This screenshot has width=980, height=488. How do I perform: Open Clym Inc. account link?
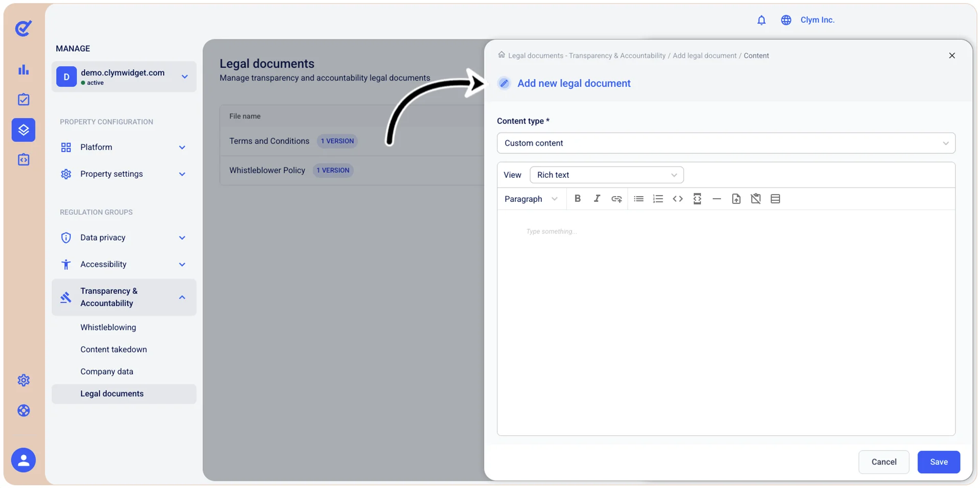pyautogui.click(x=817, y=20)
